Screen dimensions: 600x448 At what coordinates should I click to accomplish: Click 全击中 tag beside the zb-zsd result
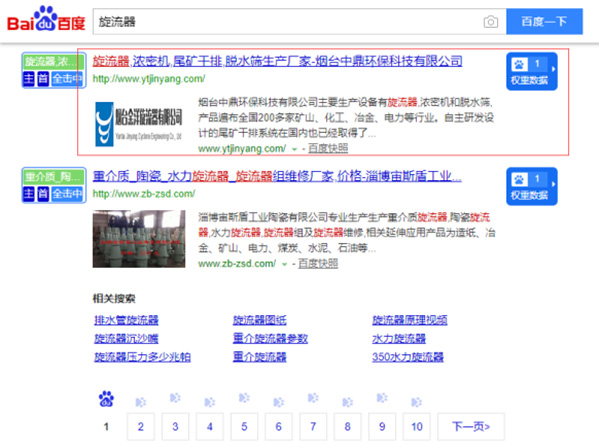[x=67, y=194]
